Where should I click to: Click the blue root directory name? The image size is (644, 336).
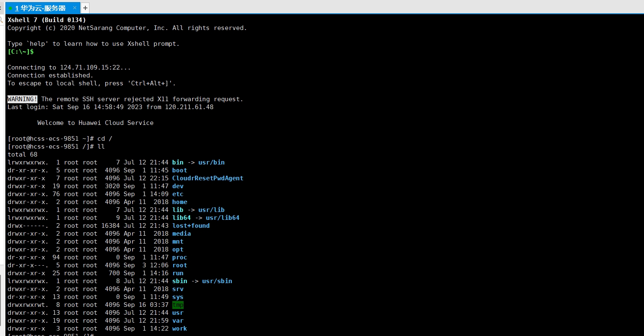(180, 265)
